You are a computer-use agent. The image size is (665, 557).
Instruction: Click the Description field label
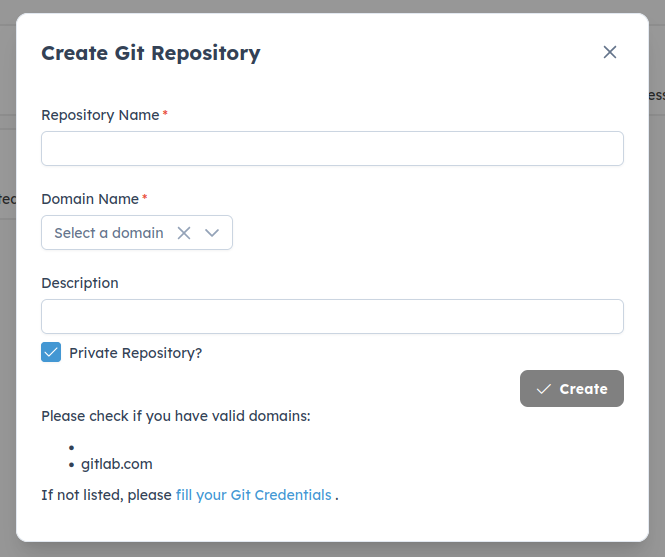[80, 283]
